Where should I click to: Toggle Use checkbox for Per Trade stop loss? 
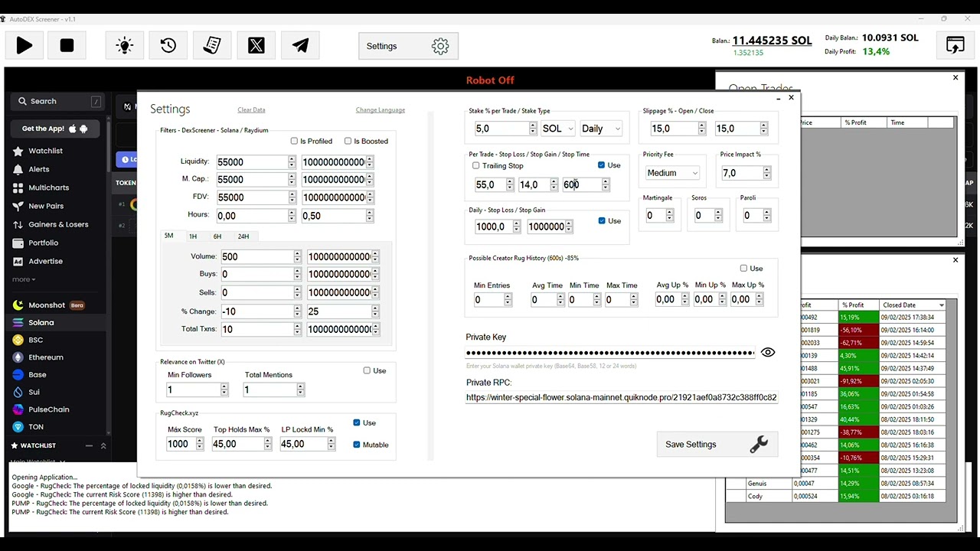(x=601, y=165)
